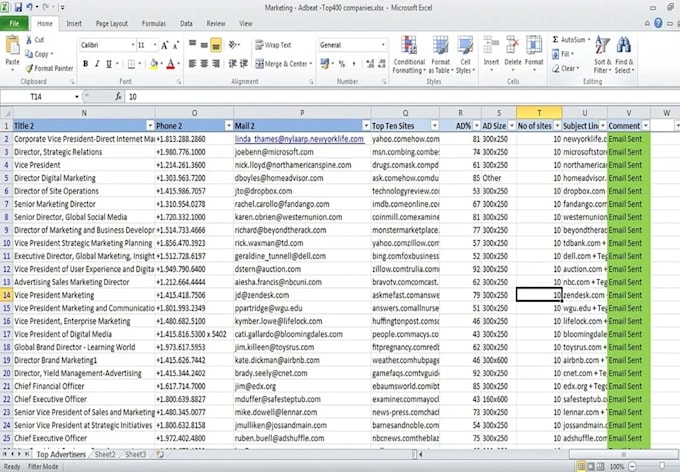
Task: Open the Borders icon
Action: [x=131, y=64]
